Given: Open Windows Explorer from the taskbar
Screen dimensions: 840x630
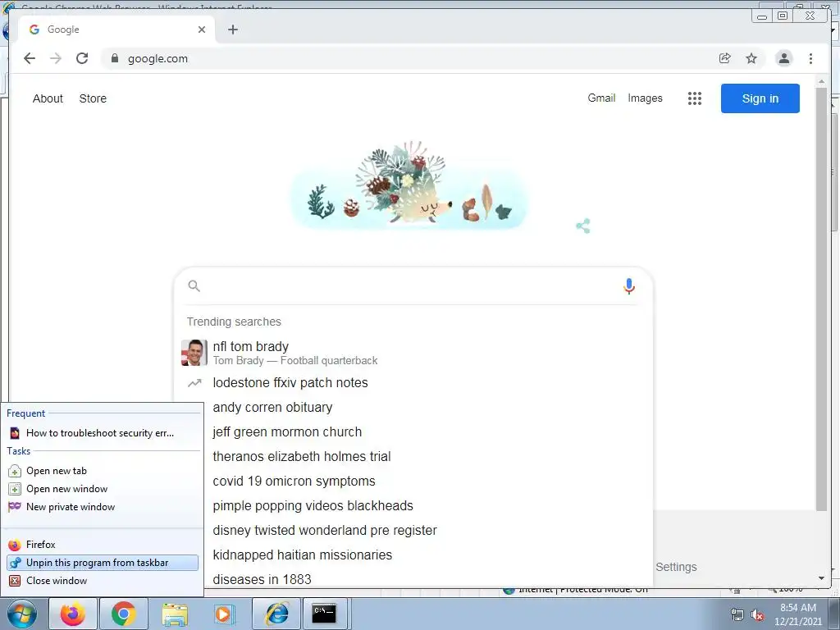Looking at the screenshot, I should (175, 614).
